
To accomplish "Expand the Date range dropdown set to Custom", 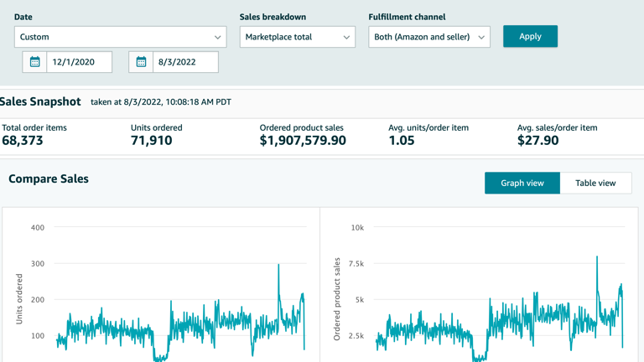I will [x=120, y=37].
